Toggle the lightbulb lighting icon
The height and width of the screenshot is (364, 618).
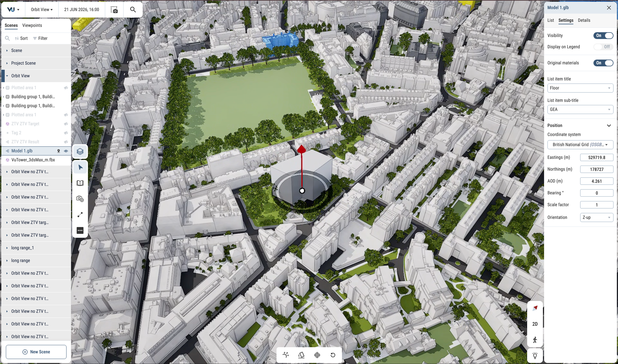point(535,355)
